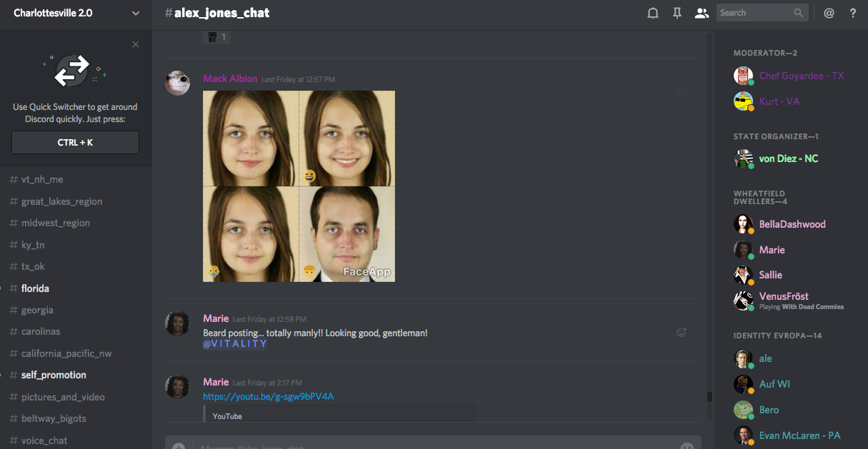
Task: Click the @VITALITY mention
Action: [x=235, y=344]
